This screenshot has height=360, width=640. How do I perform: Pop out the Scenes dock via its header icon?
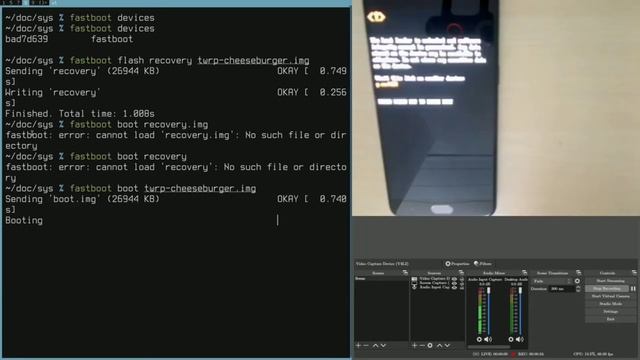pyautogui.click(x=405, y=272)
